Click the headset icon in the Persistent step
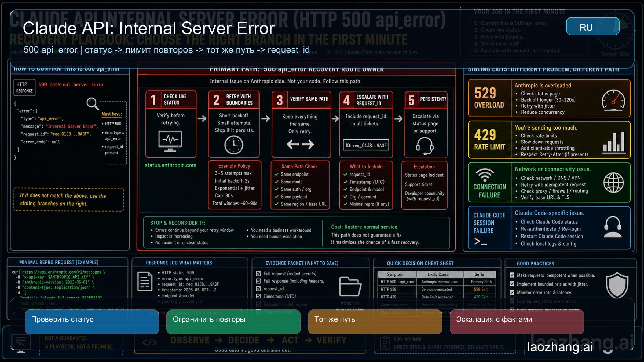This screenshot has width=644, height=362. tap(425, 146)
